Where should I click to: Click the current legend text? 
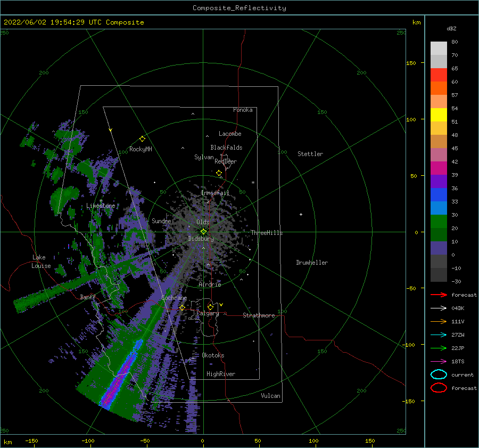463,374
